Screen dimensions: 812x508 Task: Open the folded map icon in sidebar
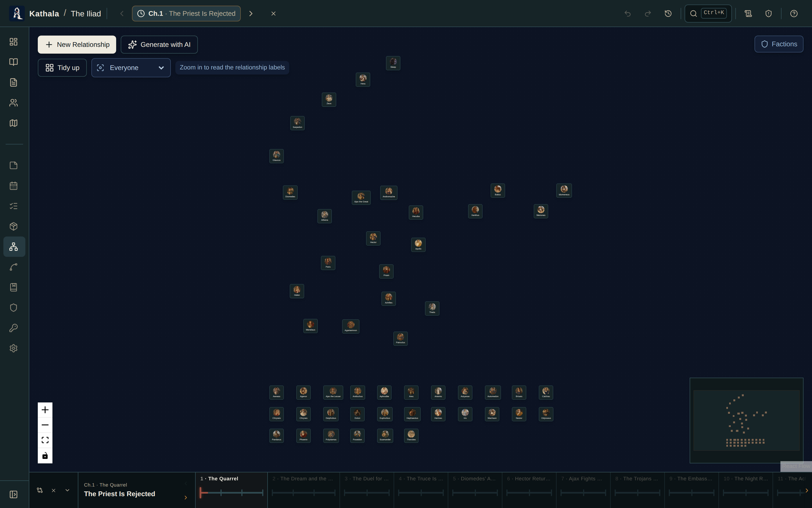coord(14,123)
